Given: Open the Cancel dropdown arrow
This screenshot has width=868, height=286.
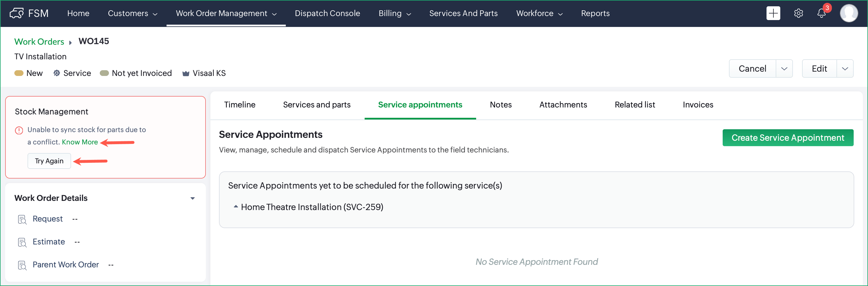Looking at the screenshot, I should pyautogui.click(x=784, y=69).
